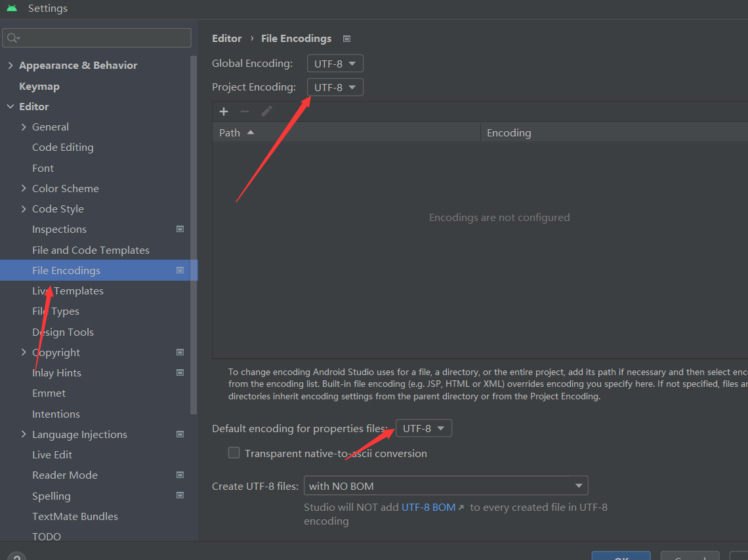
Task: Click project icon on File Encodings row
Action: (180, 270)
